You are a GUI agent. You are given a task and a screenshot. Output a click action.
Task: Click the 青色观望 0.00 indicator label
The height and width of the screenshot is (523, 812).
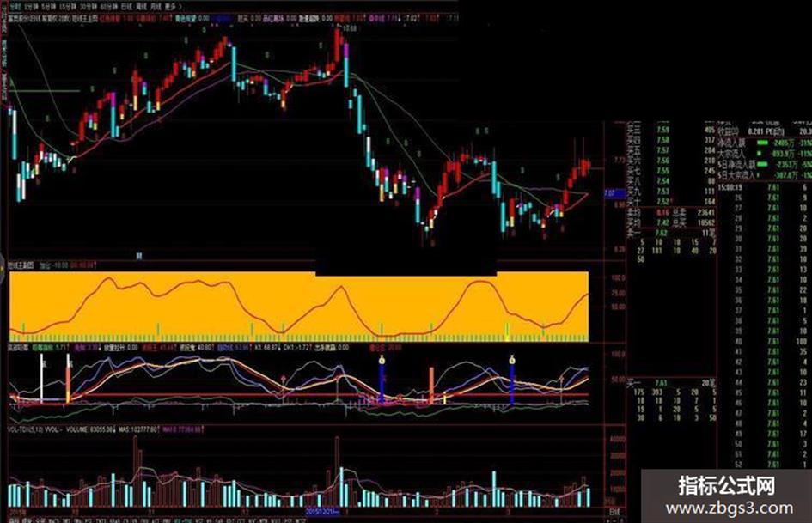click(192, 18)
